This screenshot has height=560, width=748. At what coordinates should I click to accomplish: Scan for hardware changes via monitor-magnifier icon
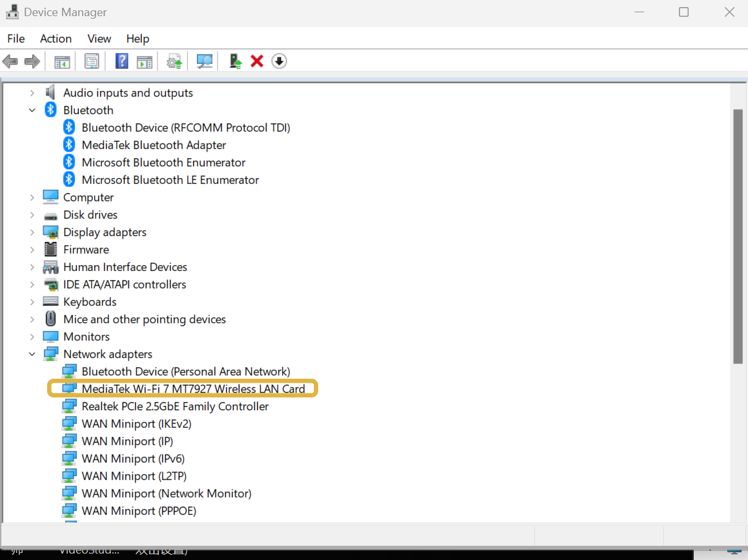pyautogui.click(x=205, y=61)
